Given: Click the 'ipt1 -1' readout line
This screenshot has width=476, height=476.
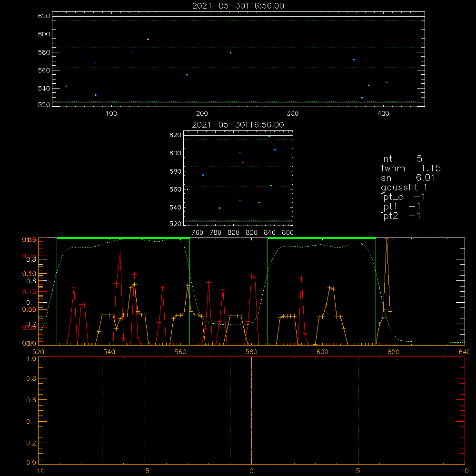Looking at the screenshot, I should [x=401, y=207].
